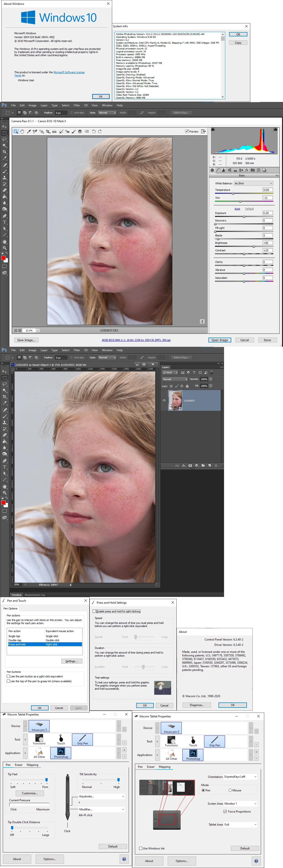This screenshot has width=283, height=868.
Task: Choose the Crop tool in Camera Raw toolbar
Action: [x=48, y=131]
